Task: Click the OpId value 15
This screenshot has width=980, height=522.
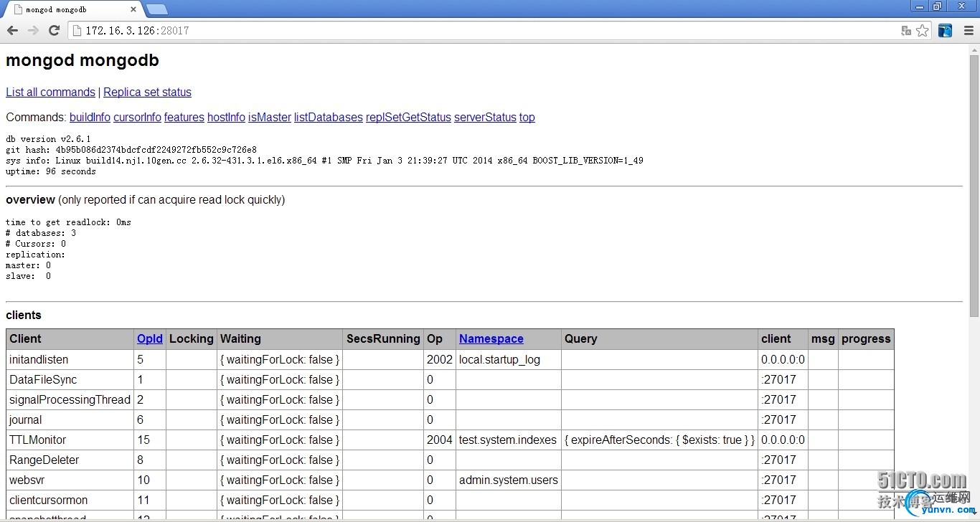Action: (x=143, y=440)
